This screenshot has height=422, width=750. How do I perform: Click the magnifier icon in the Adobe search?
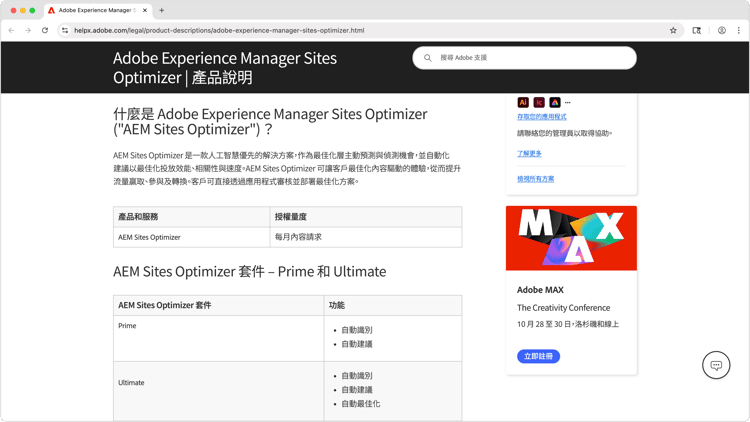point(428,58)
